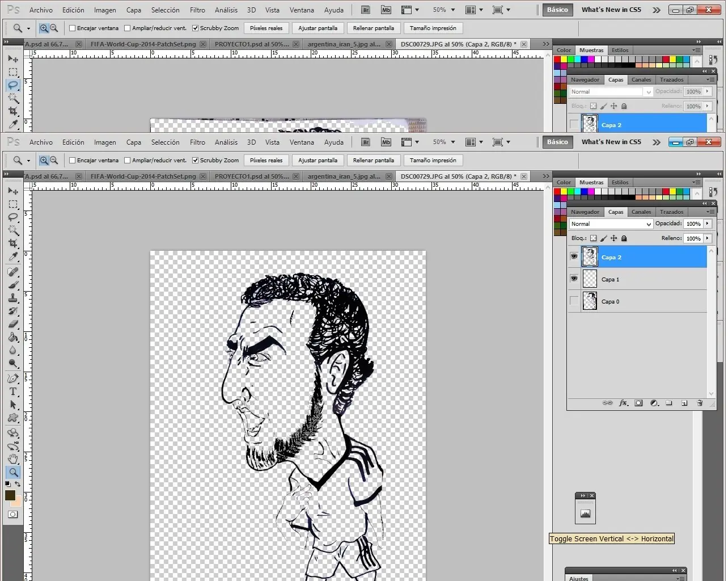Pick the Lasso tool in the lower window
728x581 pixels.
tap(13, 217)
